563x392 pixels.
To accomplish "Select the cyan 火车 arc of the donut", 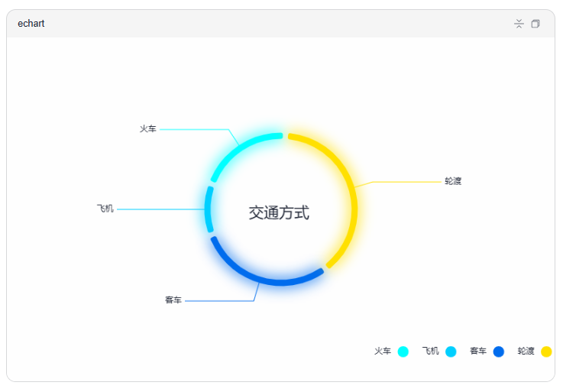I will pyautogui.click(x=240, y=147).
